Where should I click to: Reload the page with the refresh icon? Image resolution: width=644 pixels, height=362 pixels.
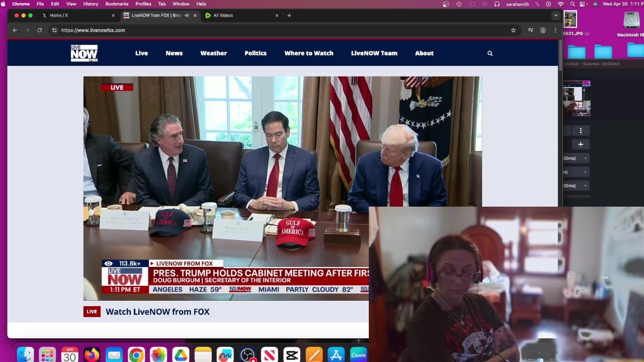tap(40, 30)
